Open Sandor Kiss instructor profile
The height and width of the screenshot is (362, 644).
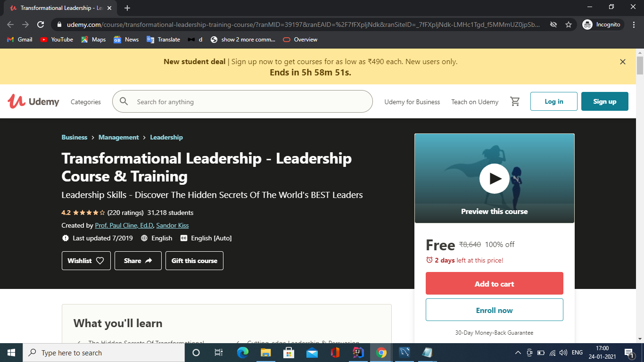173,225
